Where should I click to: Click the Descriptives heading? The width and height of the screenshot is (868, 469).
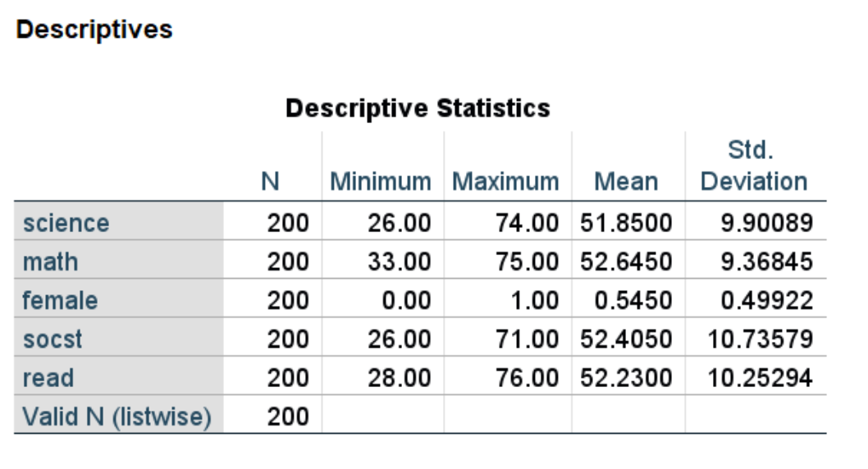pos(94,30)
